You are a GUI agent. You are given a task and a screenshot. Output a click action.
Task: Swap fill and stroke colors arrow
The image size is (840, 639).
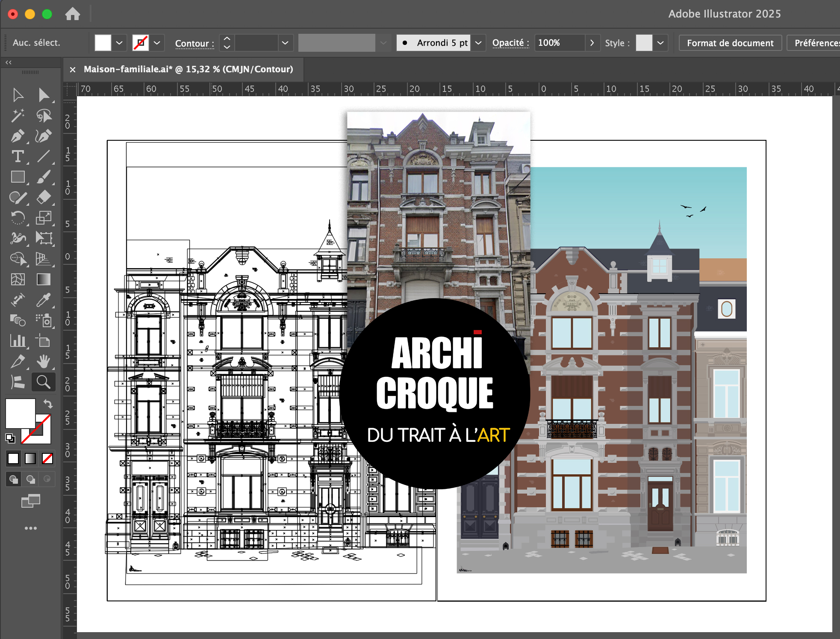48,404
